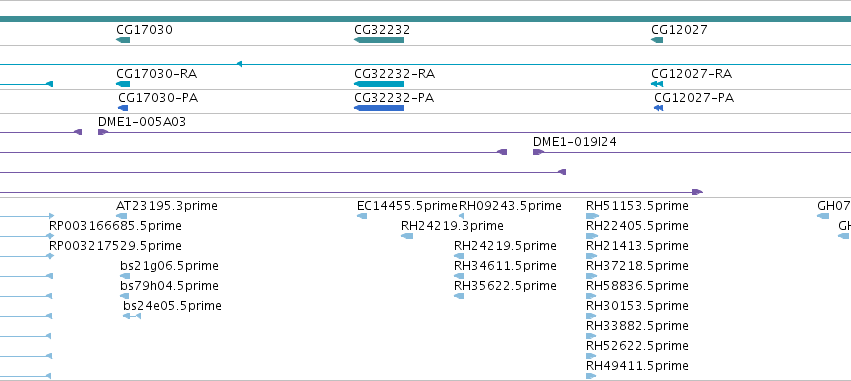This screenshot has height=381, width=851.
Task: Open the RH51153.5prime feature label
Action: (x=637, y=206)
